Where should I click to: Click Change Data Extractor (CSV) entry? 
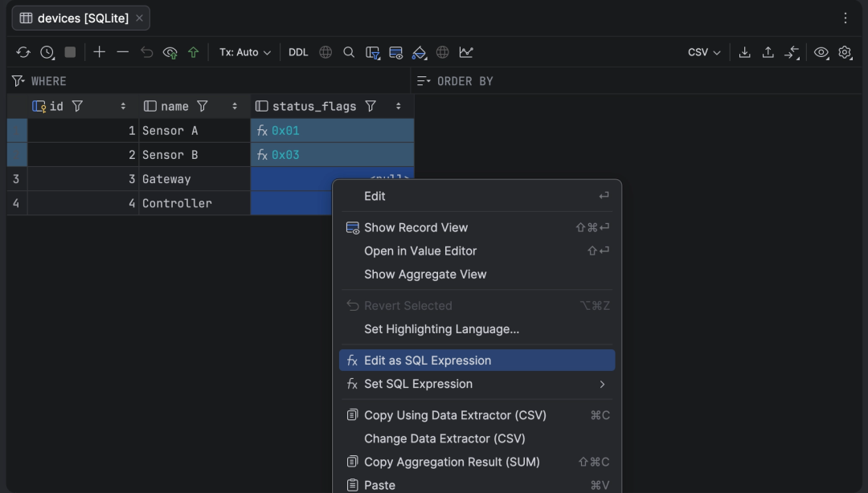pos(477,438)
